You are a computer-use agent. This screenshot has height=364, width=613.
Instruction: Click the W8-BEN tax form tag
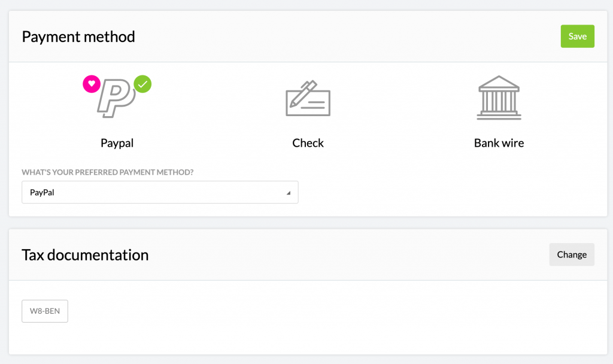[44, 311]
